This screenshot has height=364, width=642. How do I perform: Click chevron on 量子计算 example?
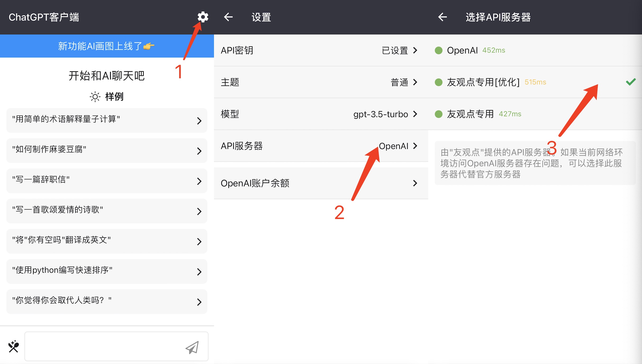(199, 121)
